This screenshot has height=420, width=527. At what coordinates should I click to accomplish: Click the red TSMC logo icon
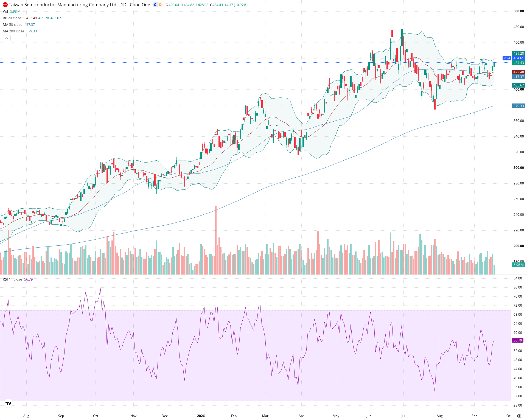coord(5,5)
